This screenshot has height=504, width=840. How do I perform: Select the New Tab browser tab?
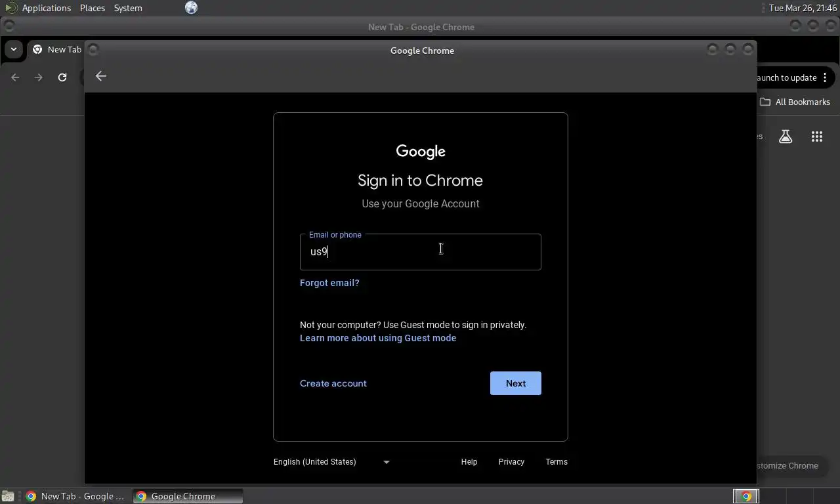click(x=56, y=49)
